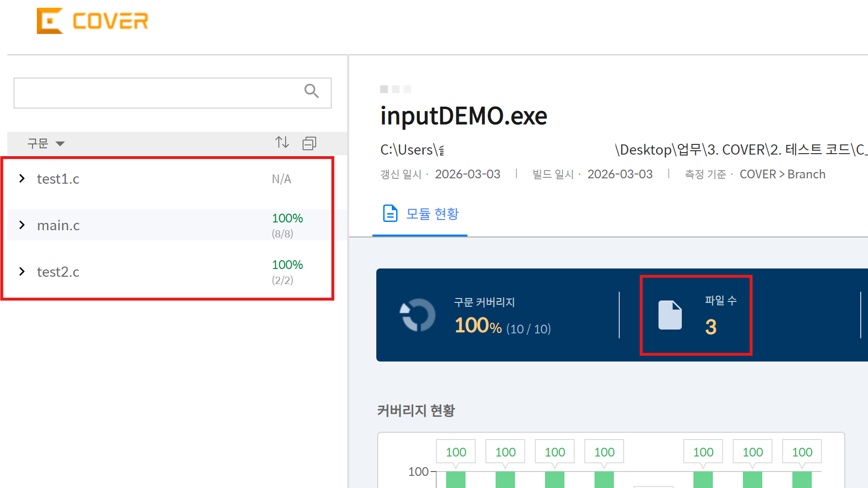Click the 100% (10 / 10) coverage value
The image size is (868, 488).
[502, 326]
